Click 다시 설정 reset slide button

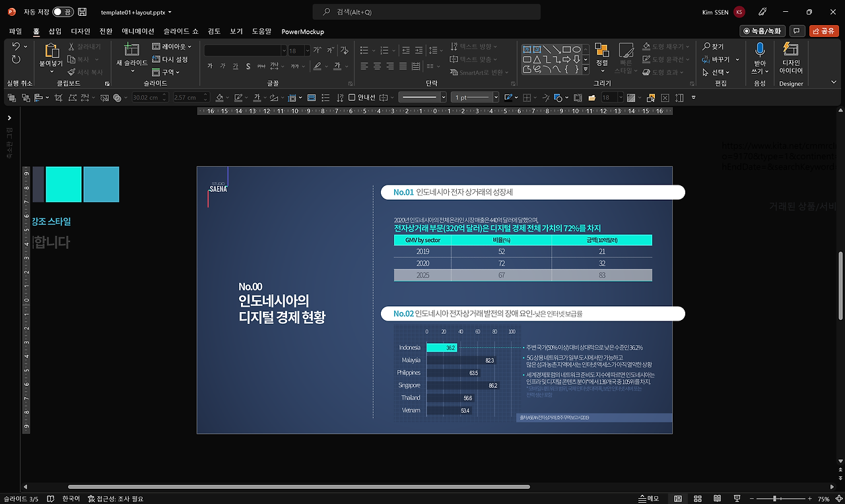pyautogui.click(x=170, y=59)
